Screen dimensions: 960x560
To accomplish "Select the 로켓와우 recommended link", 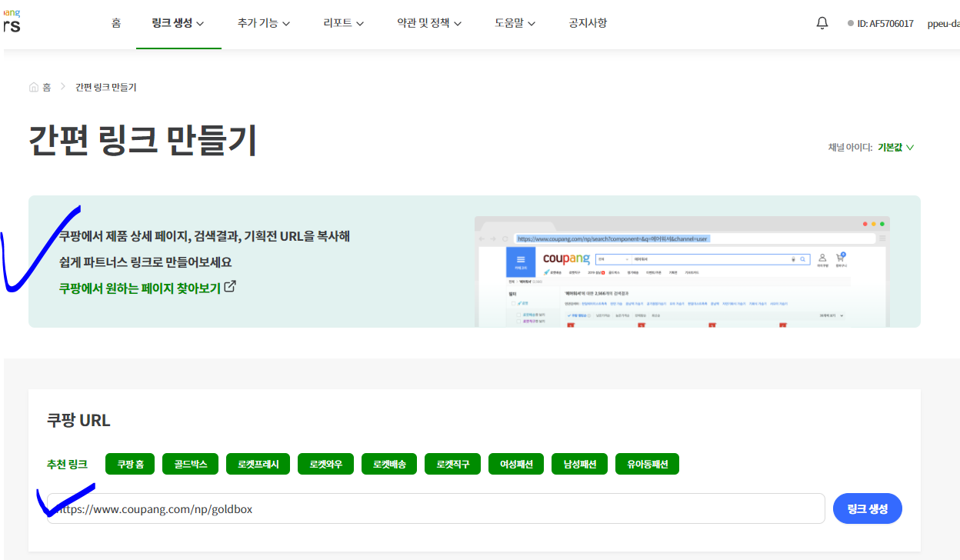I will pyautogui.click(x=325, y=464).
